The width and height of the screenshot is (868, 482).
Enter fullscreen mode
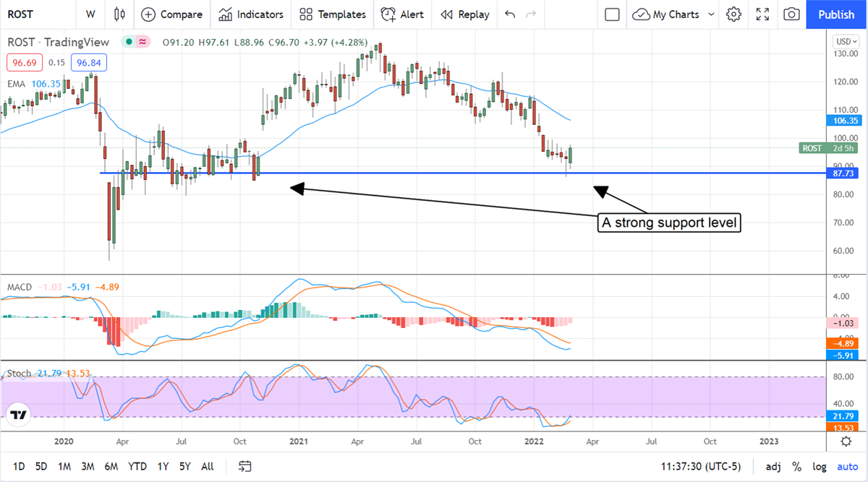point(762,14)
